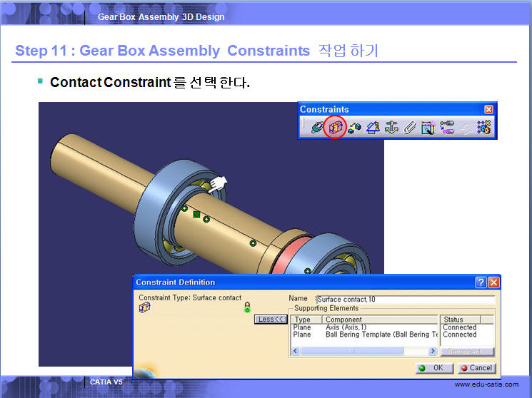Confirm the constraint with OK
This screenshot has width=532, height=398.
tap(433, 368)
